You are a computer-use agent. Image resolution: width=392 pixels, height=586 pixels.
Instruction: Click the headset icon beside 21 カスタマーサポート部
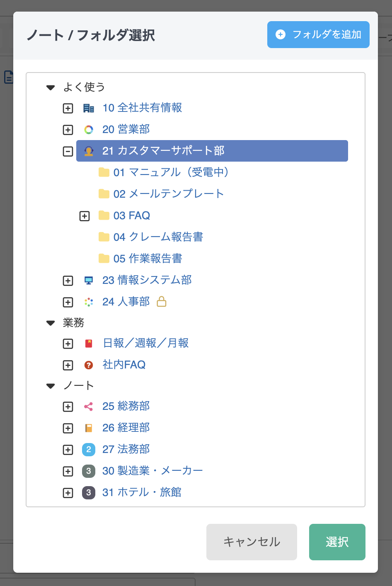(x=89, y=151)
